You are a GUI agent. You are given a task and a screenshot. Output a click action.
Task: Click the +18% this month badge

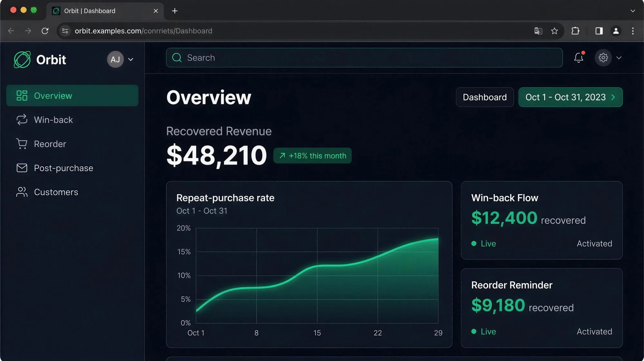[x=312, y=156]
